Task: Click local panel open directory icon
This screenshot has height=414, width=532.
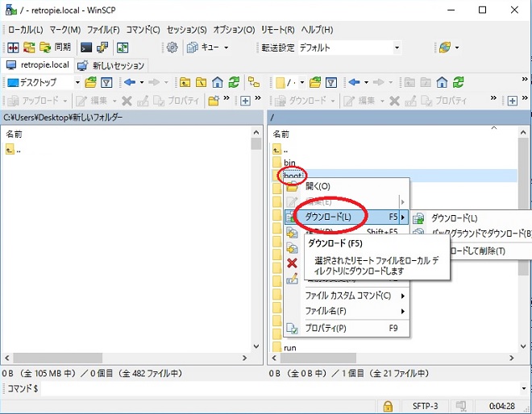Action: pyautogui.click(x=90, y=82)
